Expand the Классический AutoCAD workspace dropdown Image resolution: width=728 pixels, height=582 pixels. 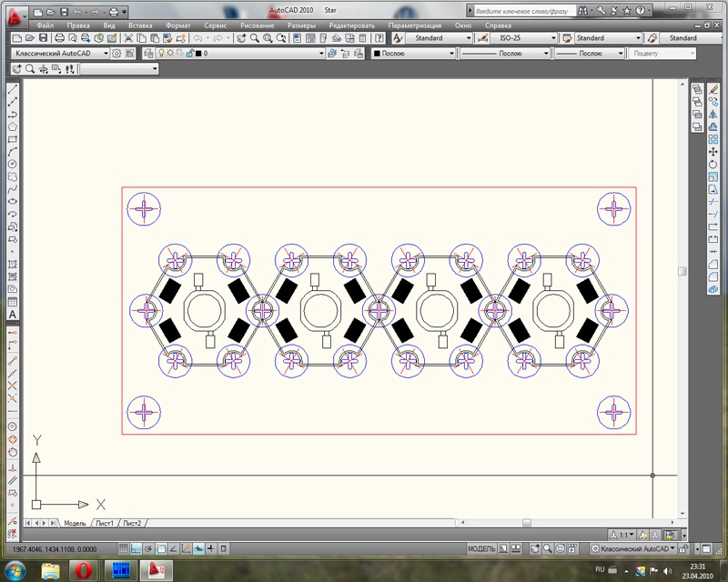[106, 54]
